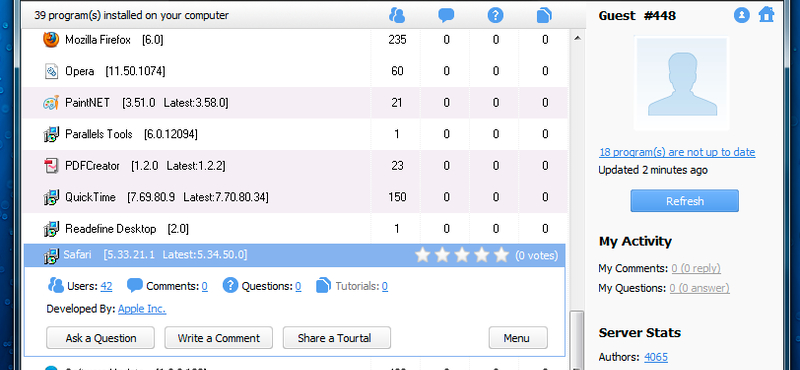Select the Opera [11.50.1074] row
The height and width of the screenshot is (370, 800).
pyautogui.click(x=295, y=71)
